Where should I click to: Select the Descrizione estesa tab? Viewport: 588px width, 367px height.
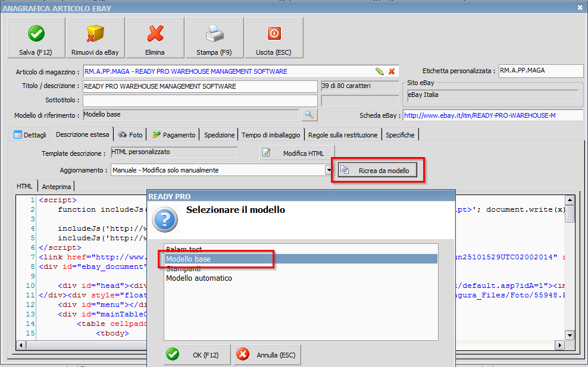click(83, 134)
